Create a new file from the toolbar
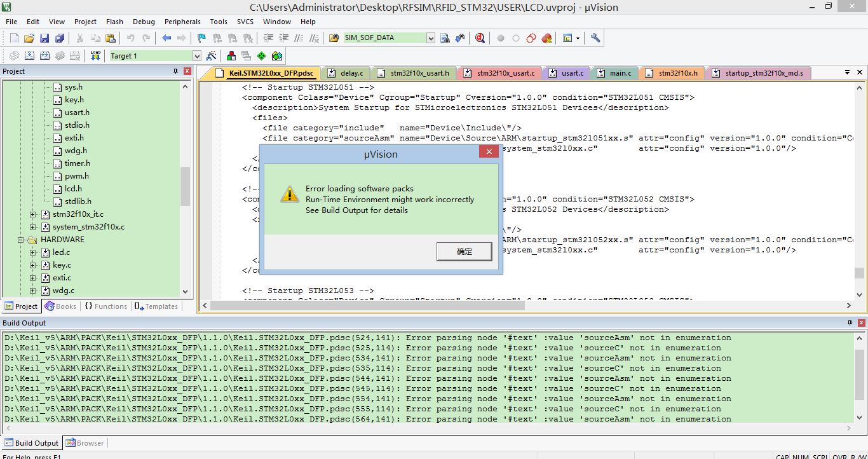This screenshot has height=459, width=868. [x=14, y=38]
